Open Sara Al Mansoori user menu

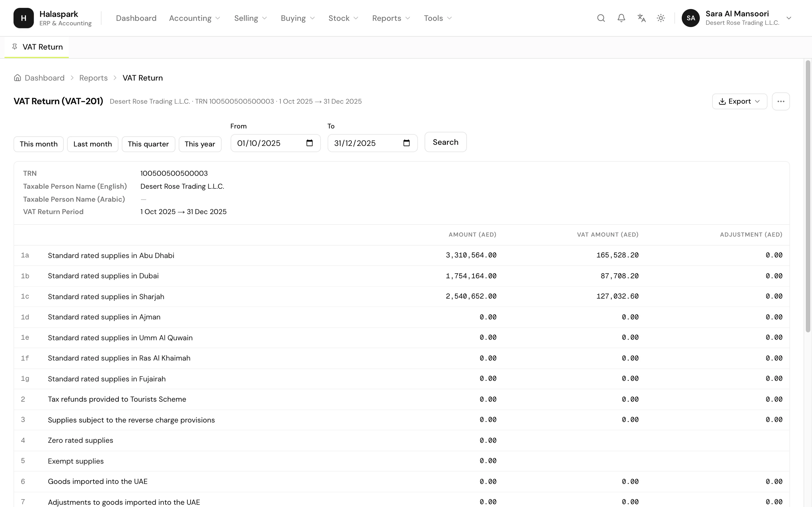pos(737,18)
